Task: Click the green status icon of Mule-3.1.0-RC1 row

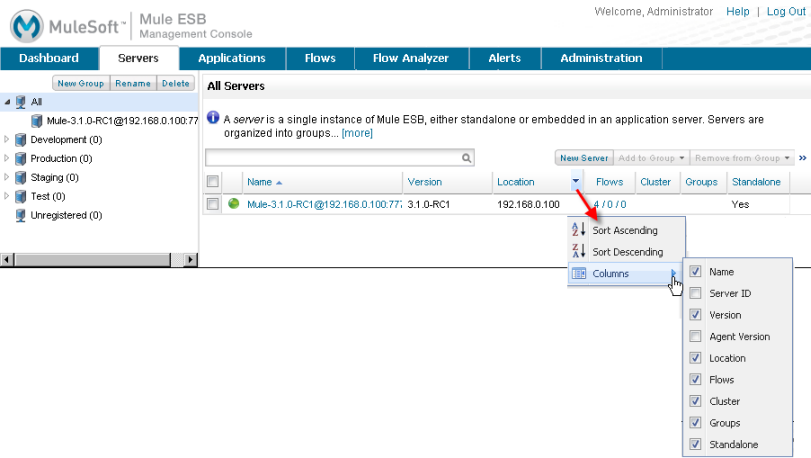Action: (x=234, y=204)
